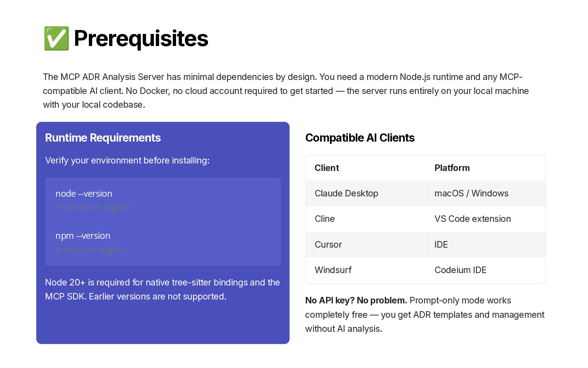Click the macOS / Windows platform cell
This screenshot has height=368, width=588.
[x=485, y=193]
